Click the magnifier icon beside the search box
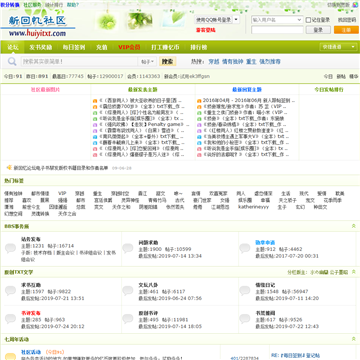Image resolution: width=360 pixels, height=360 pixels. click(12, 62)
